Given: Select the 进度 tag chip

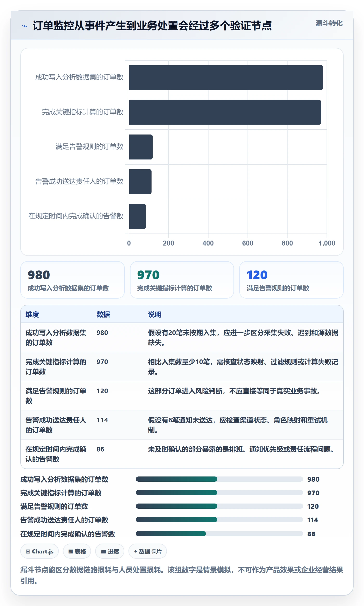Looking at the screenshot, I should coord(110,551).
